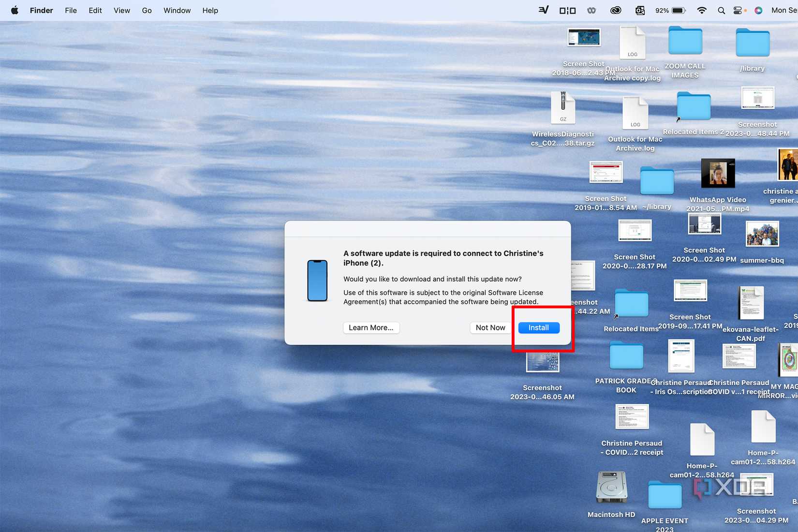
Task: Click the Creative Cloud menu bar icon
Action: 616,10
